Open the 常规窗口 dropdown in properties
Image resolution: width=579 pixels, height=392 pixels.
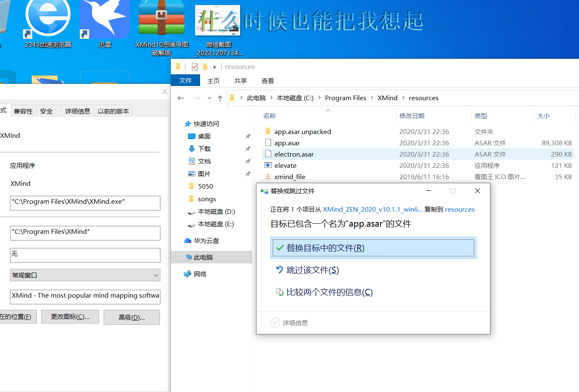[x=156, y=275]
